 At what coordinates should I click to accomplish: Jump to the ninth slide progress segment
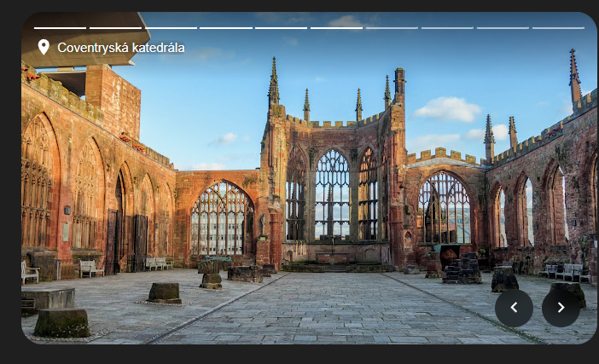coord(503,28)
